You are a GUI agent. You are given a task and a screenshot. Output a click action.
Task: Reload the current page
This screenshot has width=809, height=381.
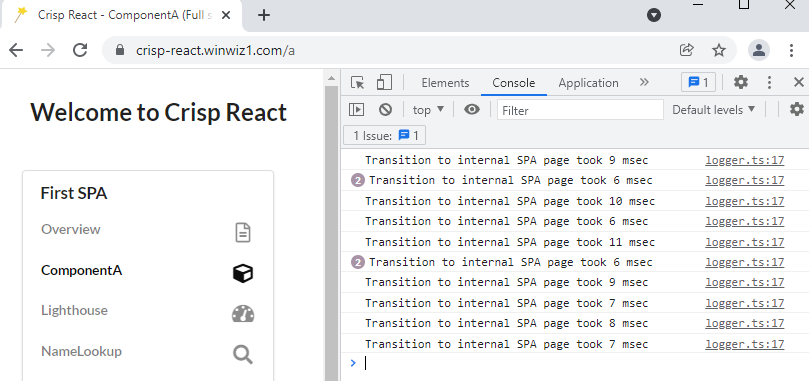pyautogui.click(x=80, y=50)
